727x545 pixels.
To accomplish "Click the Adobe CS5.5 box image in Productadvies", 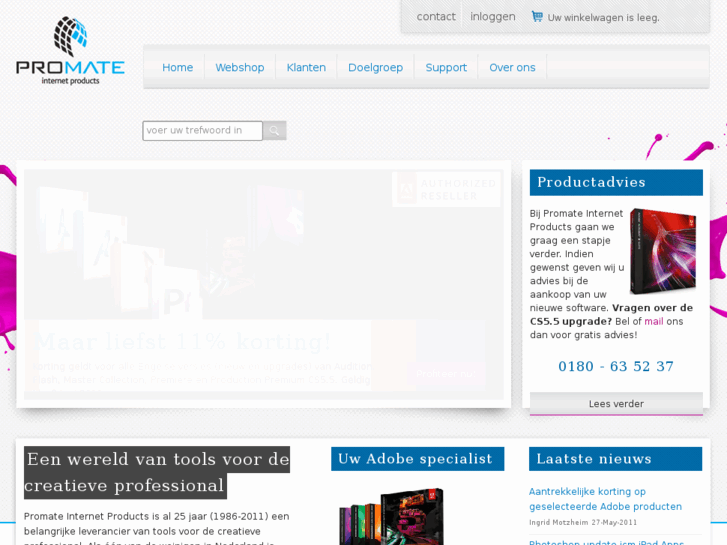I will pos(663,251).
